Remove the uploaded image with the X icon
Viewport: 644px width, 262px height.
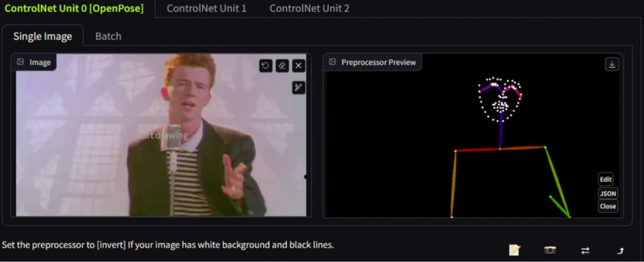[x=298, y=65]
